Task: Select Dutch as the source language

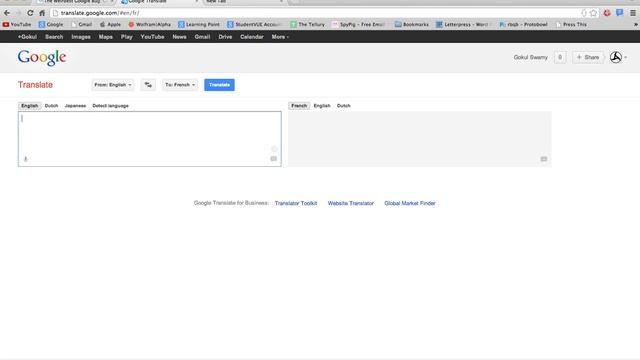Action: click(51, 106)
